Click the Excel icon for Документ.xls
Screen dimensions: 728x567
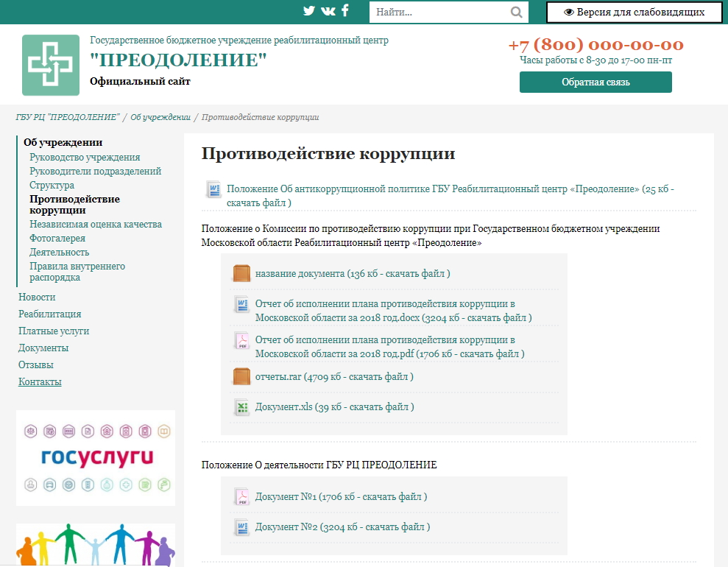pyautogui.click(x=241, y=406)
